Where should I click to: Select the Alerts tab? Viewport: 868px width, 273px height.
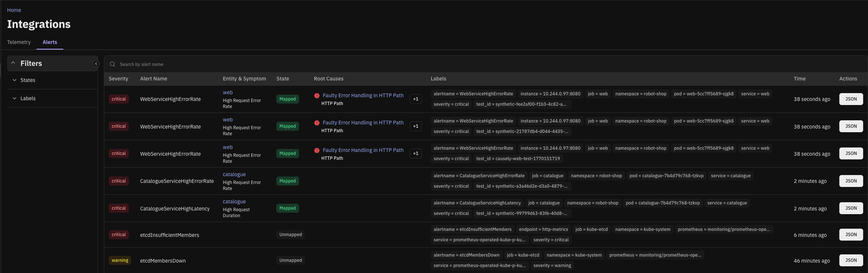pyautogui.click(x=50, y=42)
